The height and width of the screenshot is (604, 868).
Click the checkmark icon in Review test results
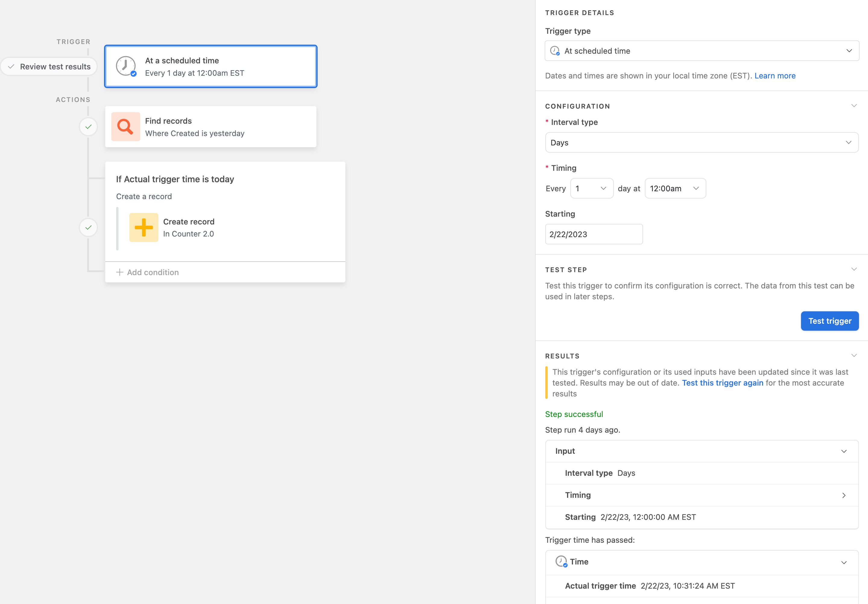pos(11,67)
